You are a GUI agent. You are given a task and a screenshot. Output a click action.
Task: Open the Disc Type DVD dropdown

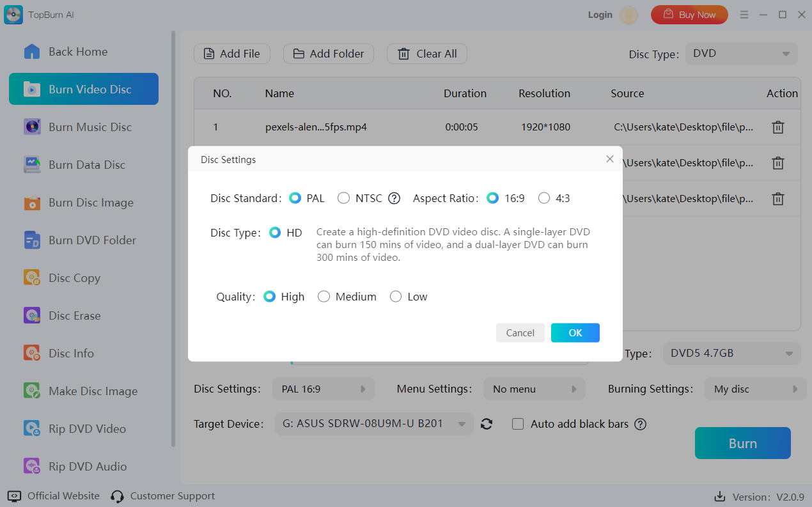(x=741, y=54)
